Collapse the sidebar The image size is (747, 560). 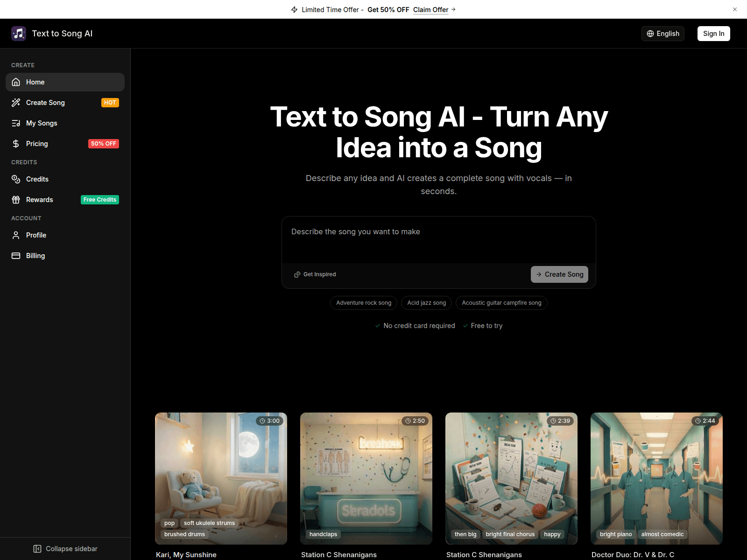pyautogui.click(x=65, y=549)
